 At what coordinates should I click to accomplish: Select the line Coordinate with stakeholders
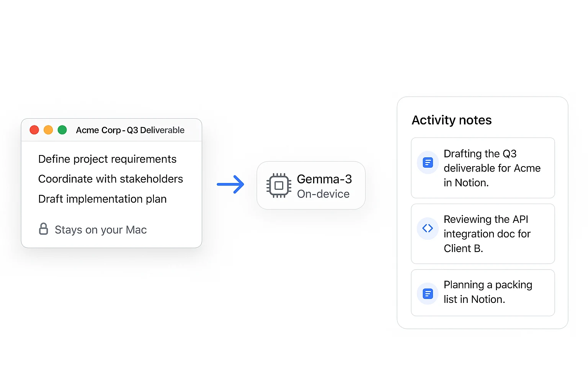click(x=111, y=179)
